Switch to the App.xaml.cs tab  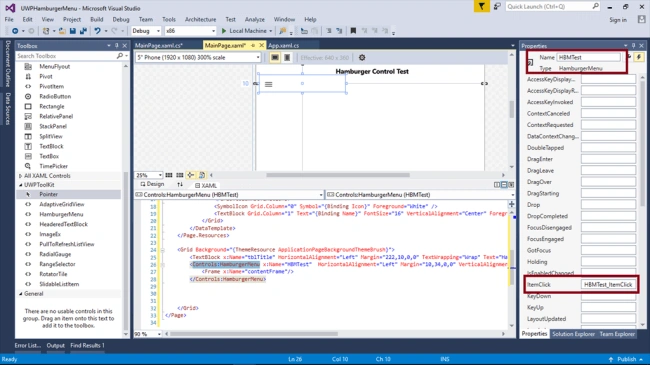coord(284,45)
